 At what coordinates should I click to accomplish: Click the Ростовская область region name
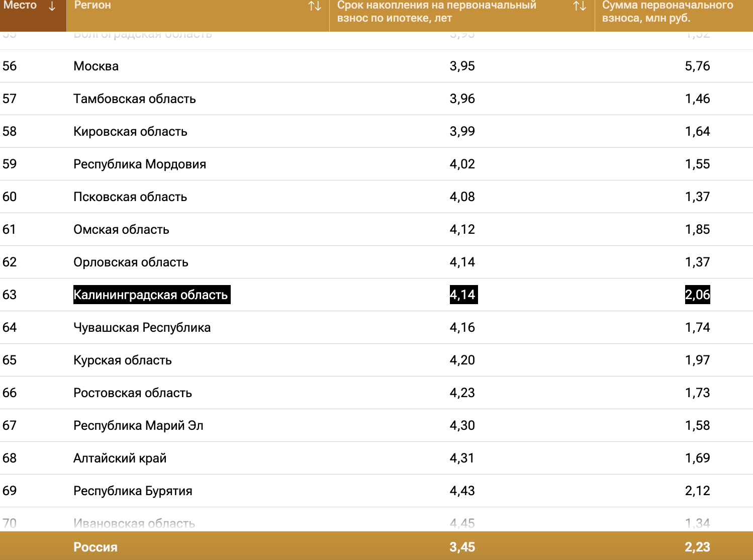[132, 393]
